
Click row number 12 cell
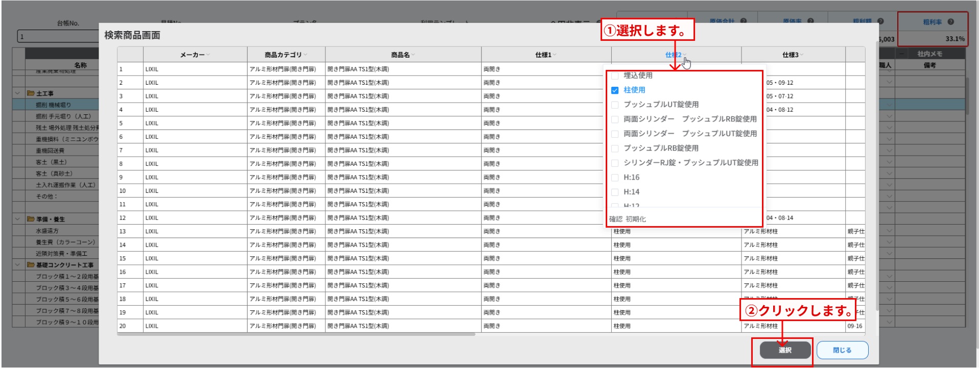point(130,218)
